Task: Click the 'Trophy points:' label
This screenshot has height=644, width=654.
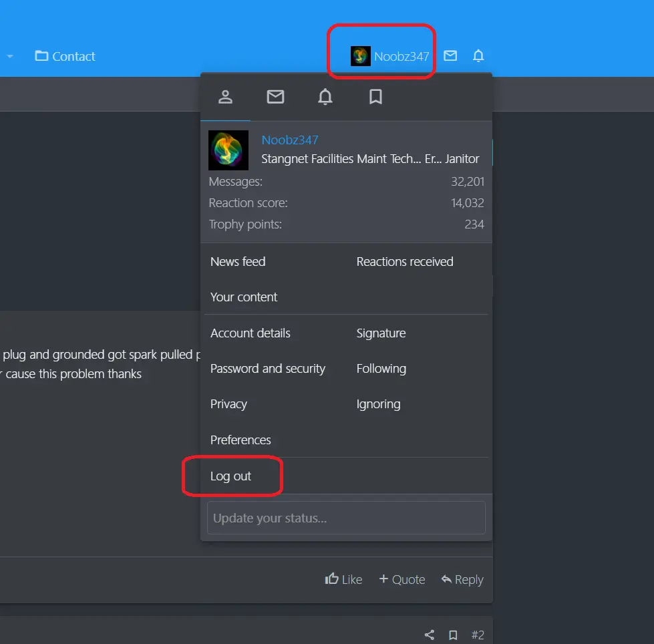Action: [x=245, y=224]
